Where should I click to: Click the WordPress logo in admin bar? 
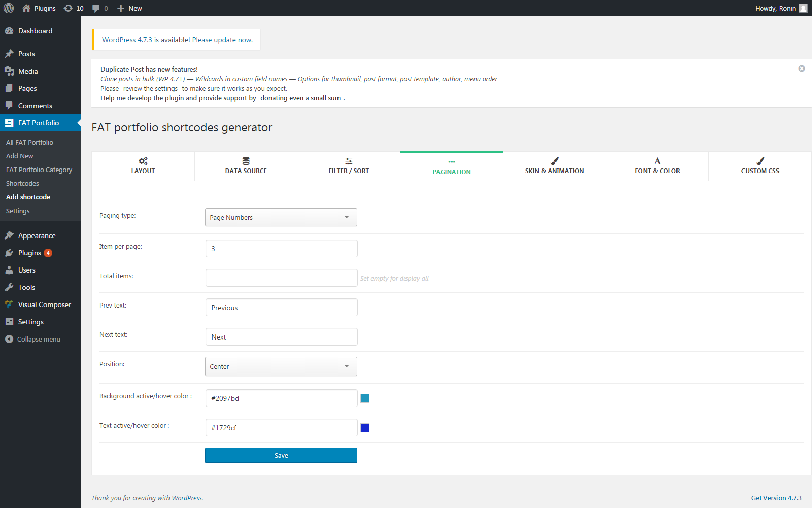click(9, 8)
